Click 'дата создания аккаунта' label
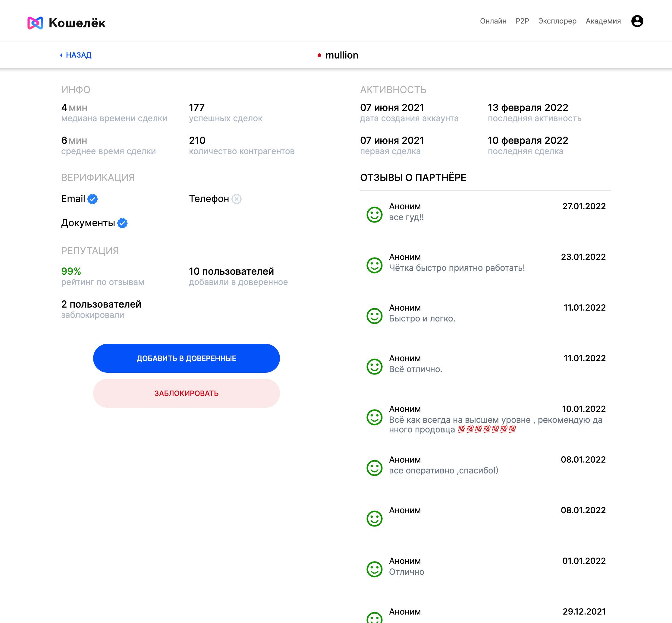The image size is (672, 623). 409,118
